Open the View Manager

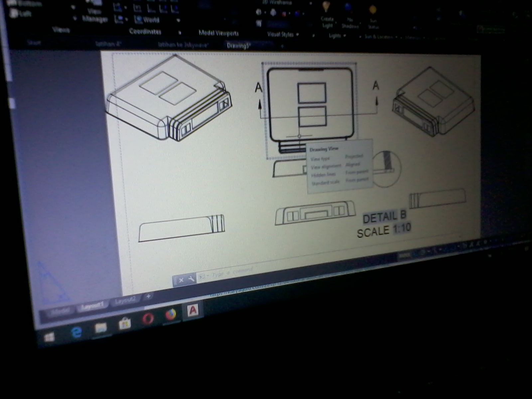[x=95, y=16]
